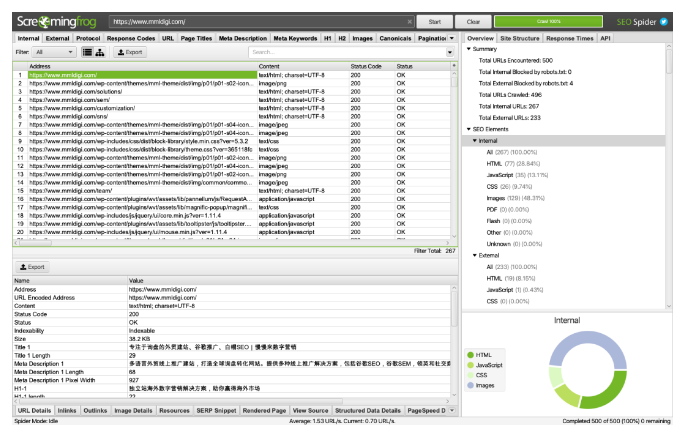Collapse the External tree node

[x=475, y=255]
